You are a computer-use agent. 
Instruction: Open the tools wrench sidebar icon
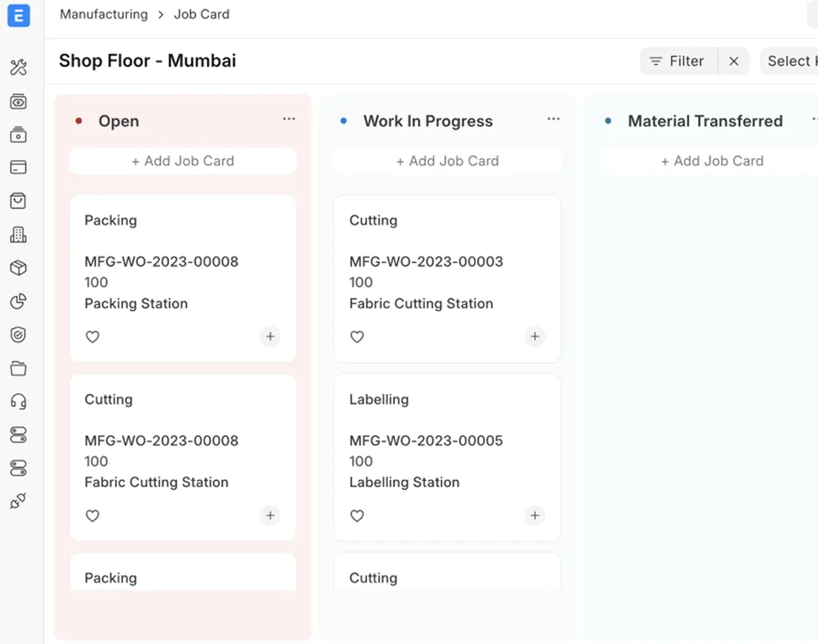(x=19, y=67)
